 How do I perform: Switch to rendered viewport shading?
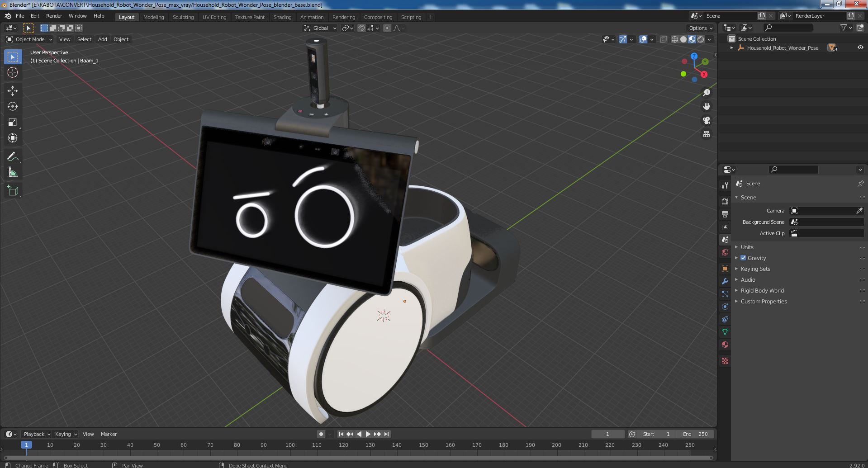tap(701, 39)
